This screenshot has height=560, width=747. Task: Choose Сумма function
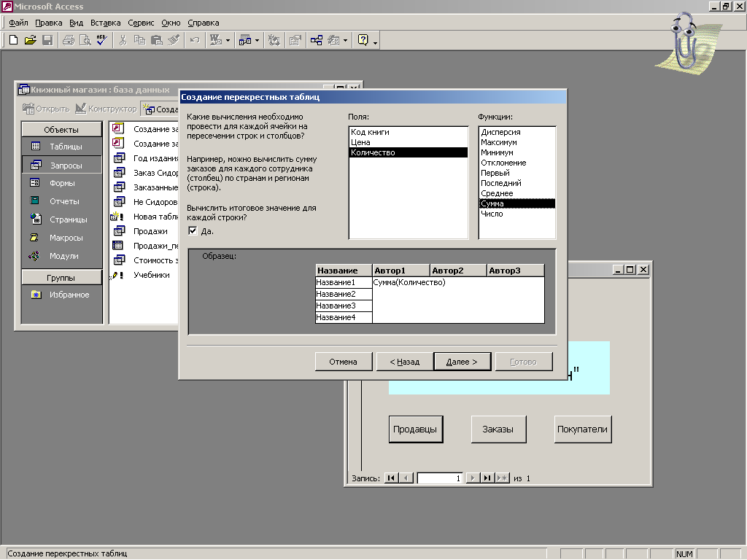point(517,203)
